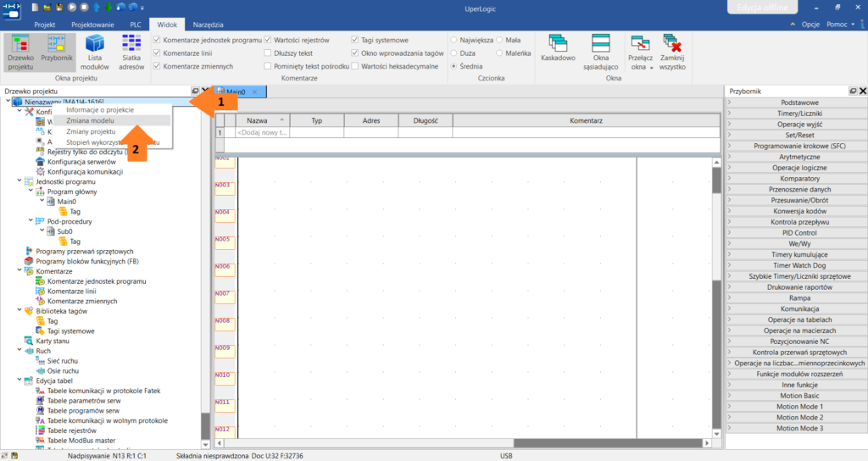The height and width of the screenshot is (461, 868).
Task: Open the PLC ribbon tab
Action: click(x=136, y=25)
